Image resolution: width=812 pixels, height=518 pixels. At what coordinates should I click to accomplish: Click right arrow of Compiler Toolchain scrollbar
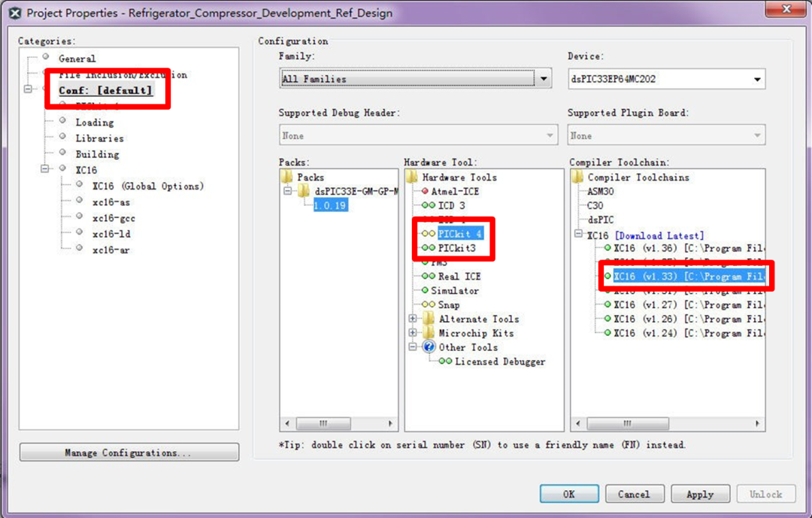pos(757,423)
